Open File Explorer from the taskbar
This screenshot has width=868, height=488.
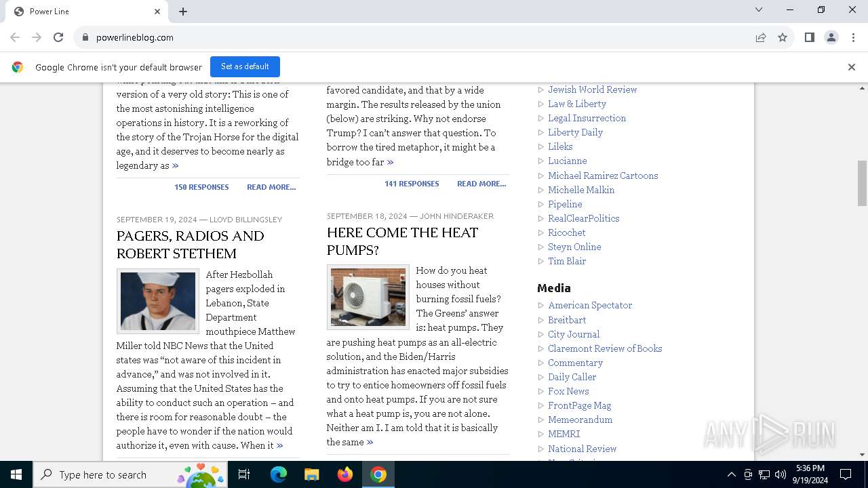311,474
